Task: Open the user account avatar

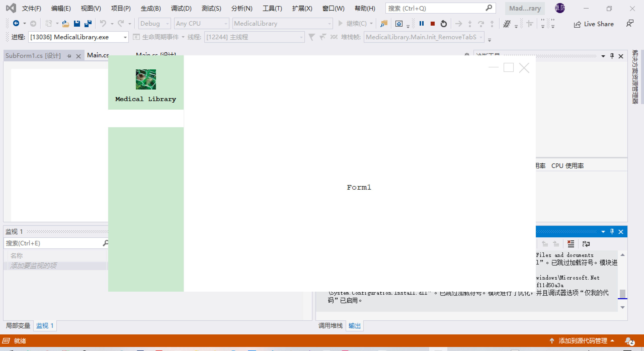Action: tap(560, 8)
